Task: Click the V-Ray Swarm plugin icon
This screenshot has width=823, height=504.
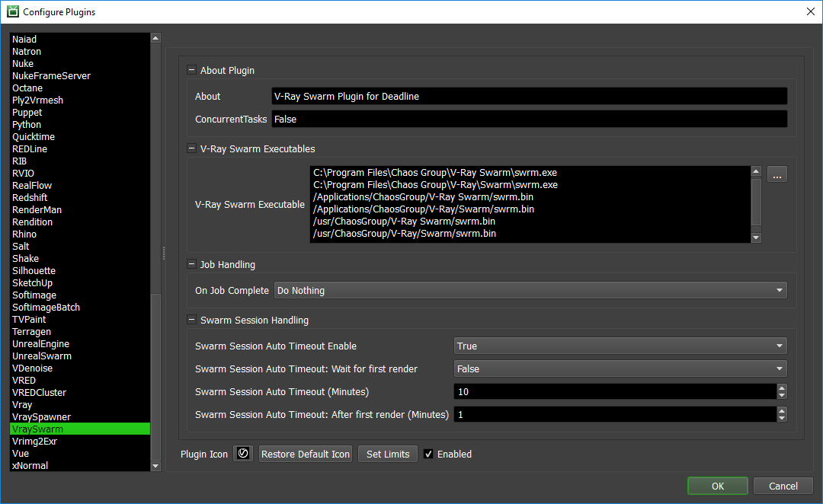Action: [x=243, y=454]
